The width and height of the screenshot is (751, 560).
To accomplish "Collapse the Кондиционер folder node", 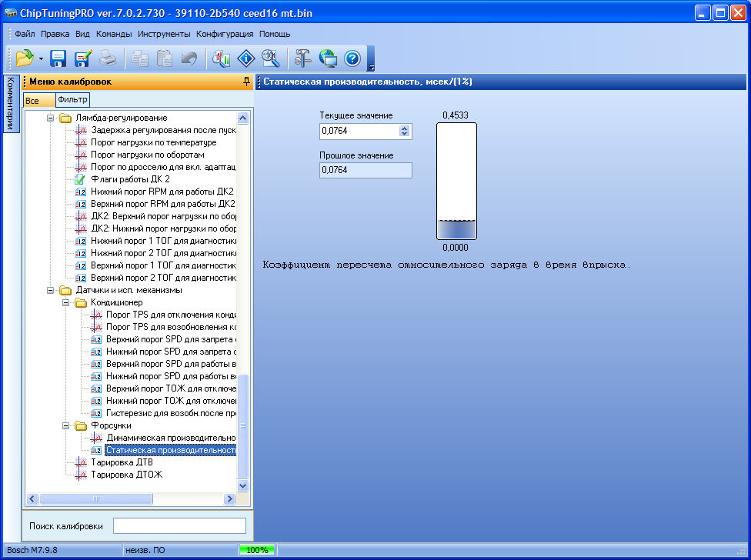I will 67,302.
